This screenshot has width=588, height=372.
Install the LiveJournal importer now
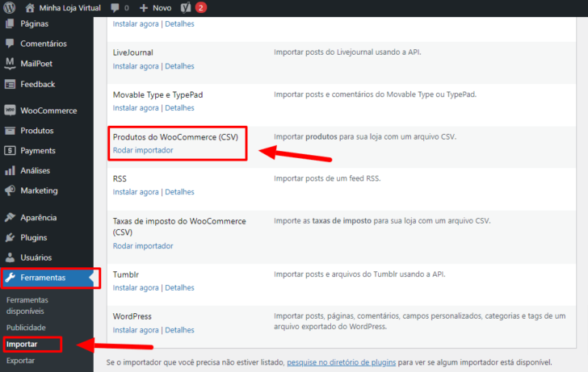point(136,66)
